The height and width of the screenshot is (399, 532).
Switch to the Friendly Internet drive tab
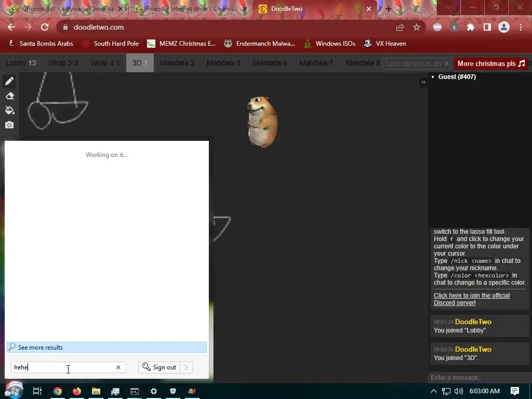point(191,9)
